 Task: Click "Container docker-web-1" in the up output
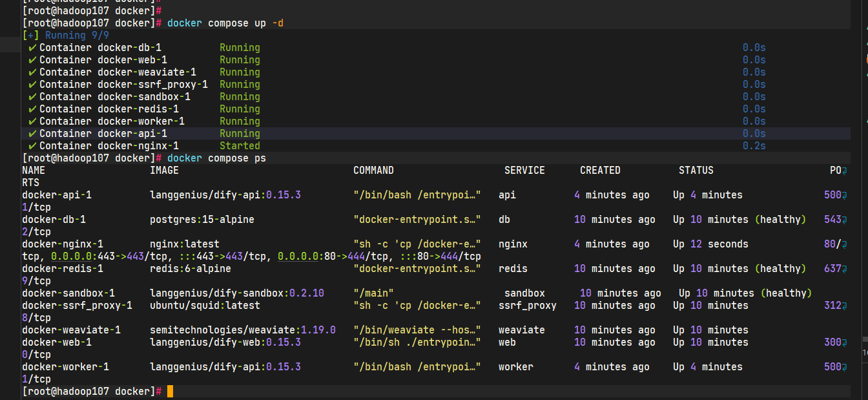(103, 60)
